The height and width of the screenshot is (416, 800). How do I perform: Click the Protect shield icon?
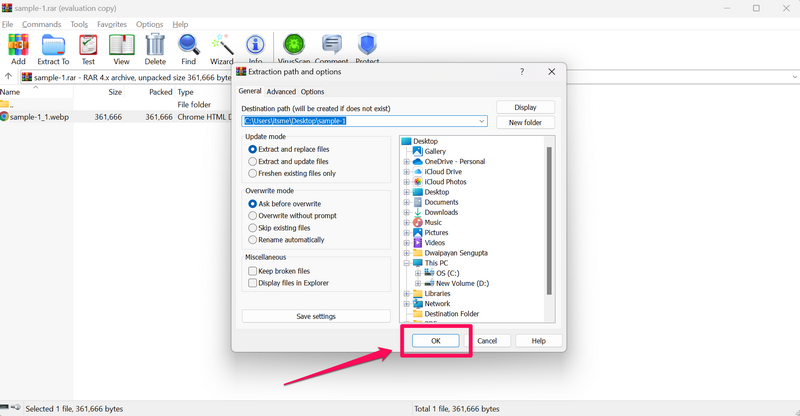coord(367,45)
